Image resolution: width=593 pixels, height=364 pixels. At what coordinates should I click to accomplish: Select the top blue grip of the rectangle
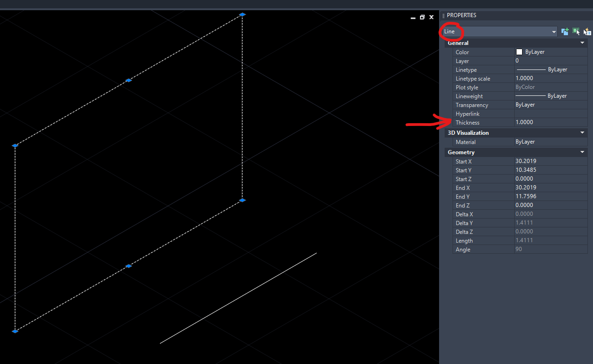click(x=242, y=14)
